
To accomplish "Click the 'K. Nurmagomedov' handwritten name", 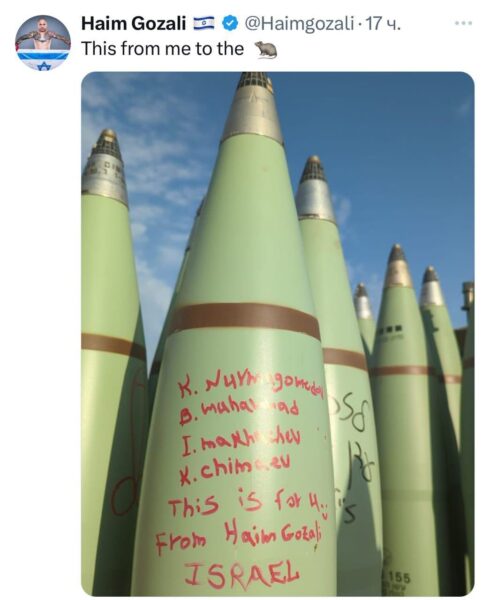I will tap(252, 387).
